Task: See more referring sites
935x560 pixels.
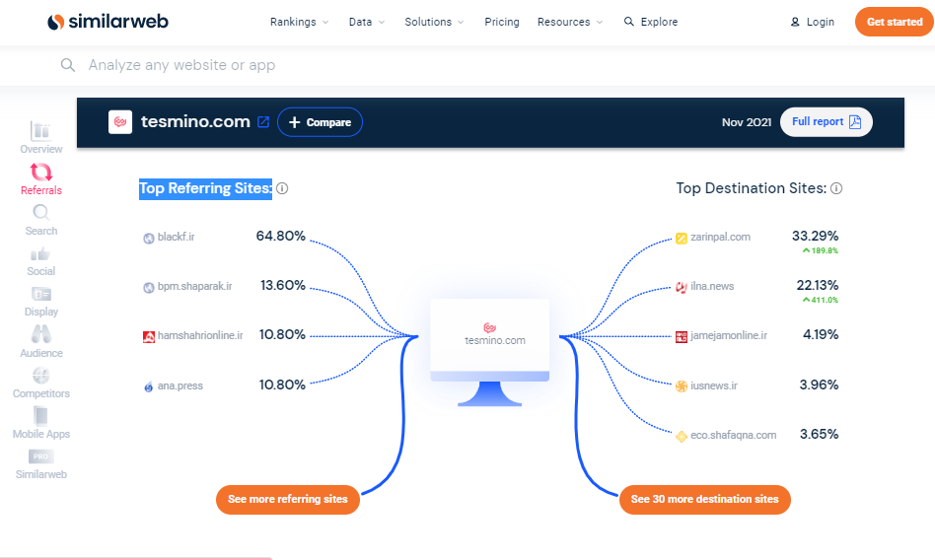Action: pyautogui.click(x=287, y=500)
